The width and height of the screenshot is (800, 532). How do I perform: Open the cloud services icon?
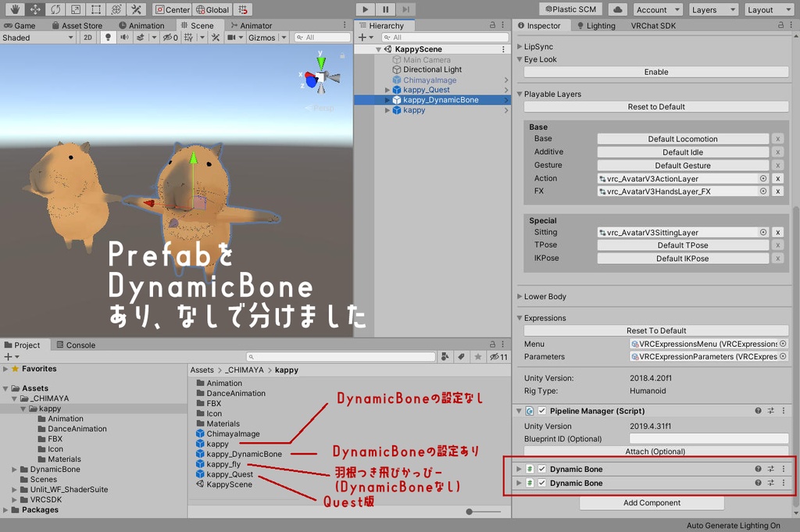[617, 9]
